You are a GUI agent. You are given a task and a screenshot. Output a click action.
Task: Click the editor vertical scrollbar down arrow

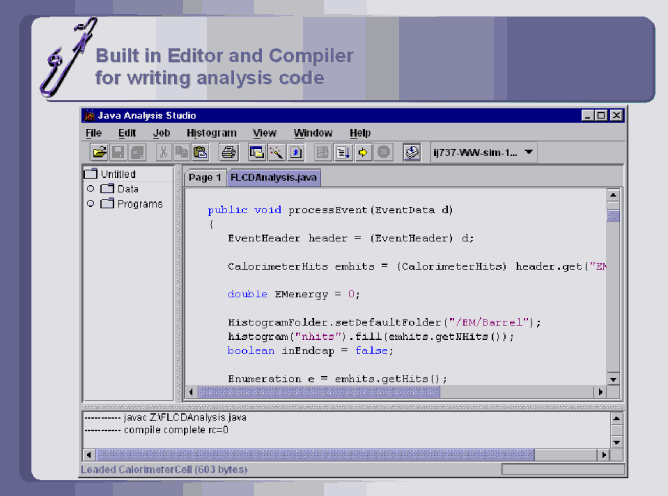click(x=613, y=379)
